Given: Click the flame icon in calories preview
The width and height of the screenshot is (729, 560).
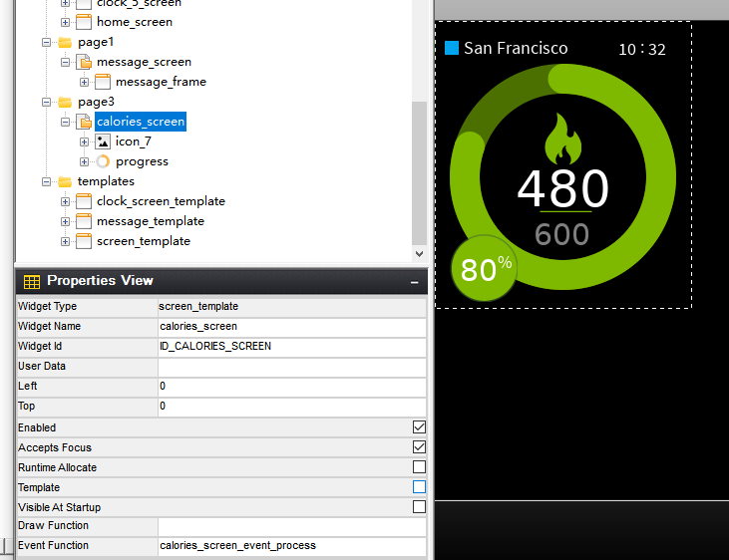Looking at the screenshot, I should tap(562, 140).
